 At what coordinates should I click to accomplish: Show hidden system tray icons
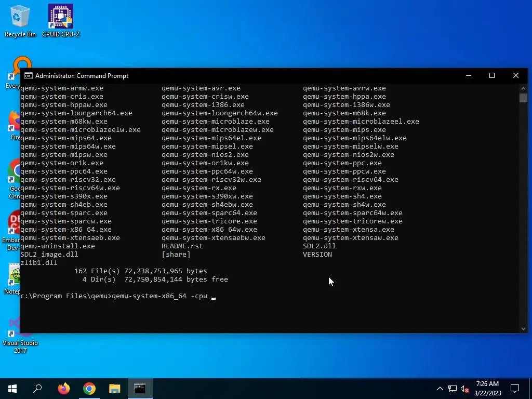click(440, 389)
